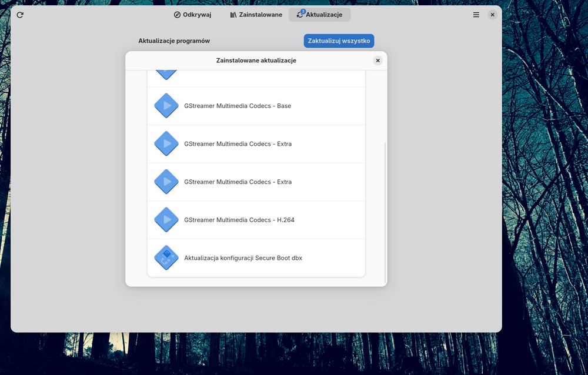Close the main Software window

pos(493,15)
